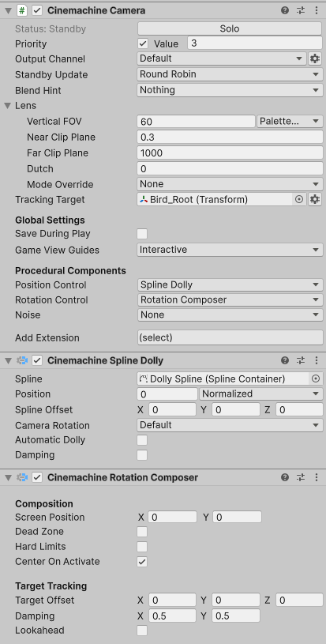The image size is (326, 644).
Task: Click gear icon beside Tracking Target
Action: pos(314,200)
